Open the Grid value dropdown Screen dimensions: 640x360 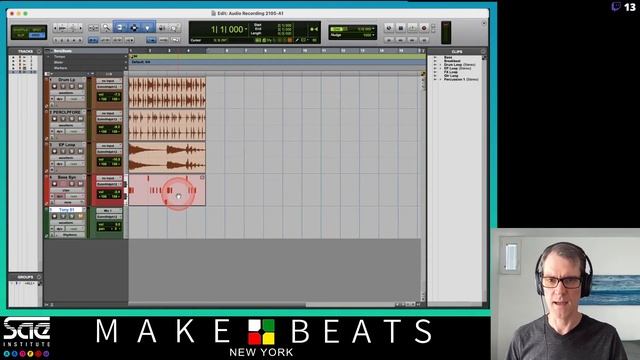[373, 29]
